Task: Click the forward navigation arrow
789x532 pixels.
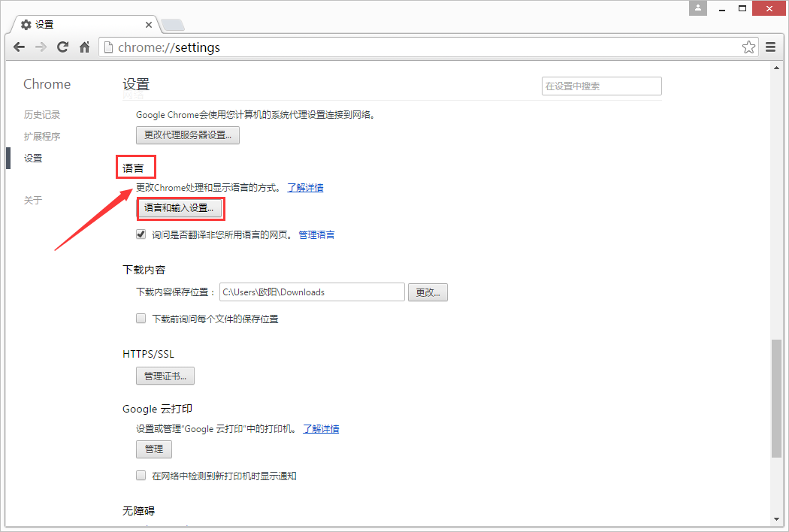Action: pos(41,47)
